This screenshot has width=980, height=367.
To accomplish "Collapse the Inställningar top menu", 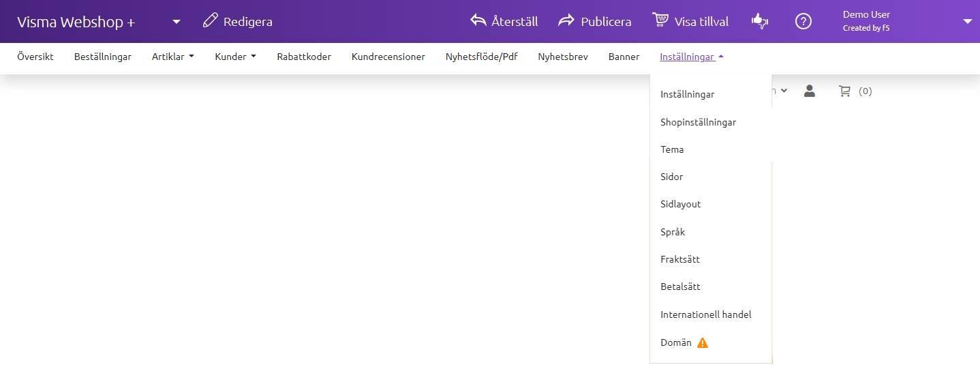I will pos(691,57).
